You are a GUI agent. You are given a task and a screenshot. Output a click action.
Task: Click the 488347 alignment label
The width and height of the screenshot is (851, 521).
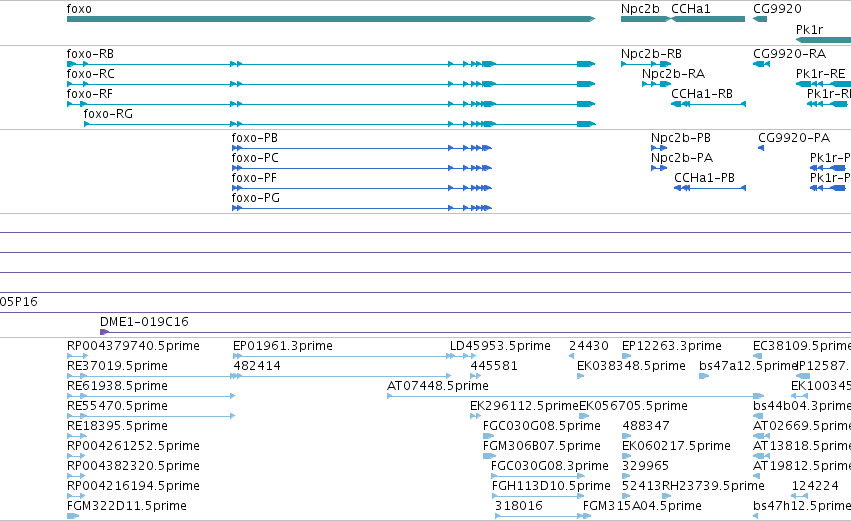point(646,426)
